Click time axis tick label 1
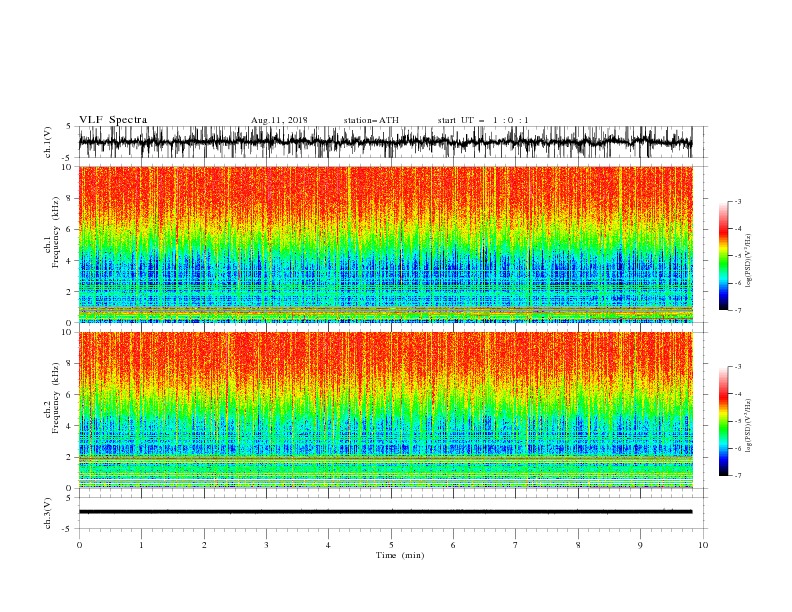 coord(141,545)
